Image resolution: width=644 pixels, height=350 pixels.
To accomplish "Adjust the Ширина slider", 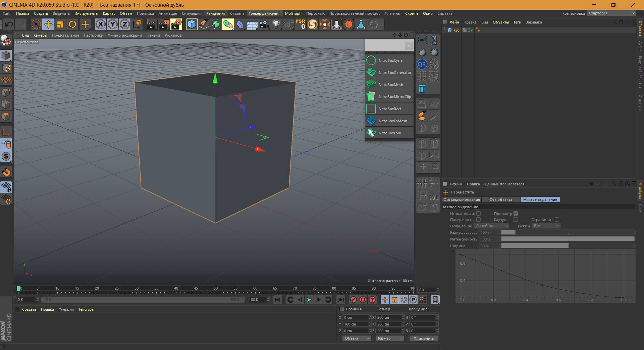I will click(568, 246).
